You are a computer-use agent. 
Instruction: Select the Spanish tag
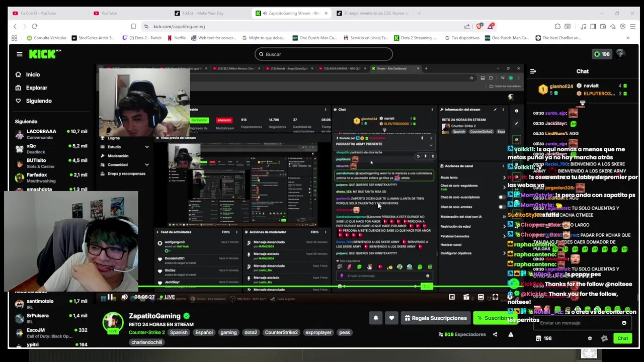[179, 332]
